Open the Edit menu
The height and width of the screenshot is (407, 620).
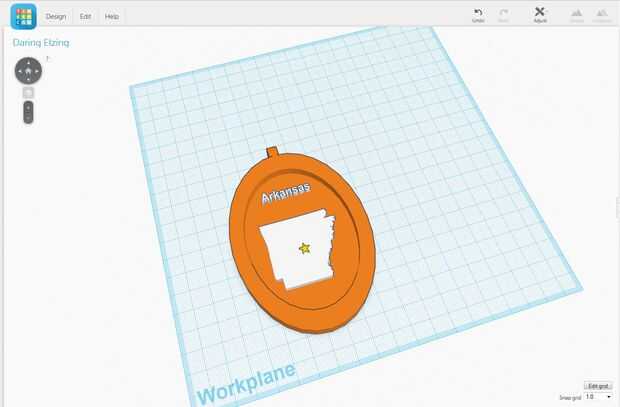(85, 17)
